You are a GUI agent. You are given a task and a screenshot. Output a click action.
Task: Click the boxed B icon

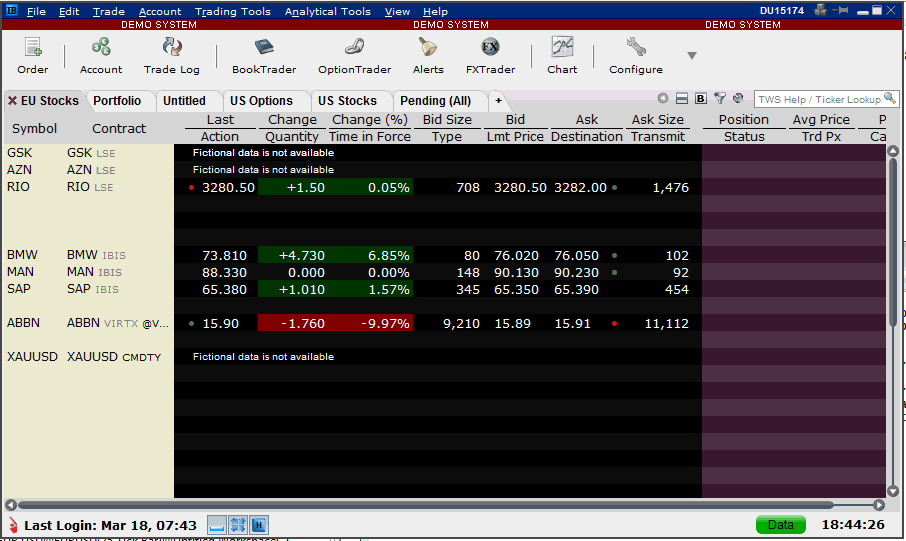701,98
